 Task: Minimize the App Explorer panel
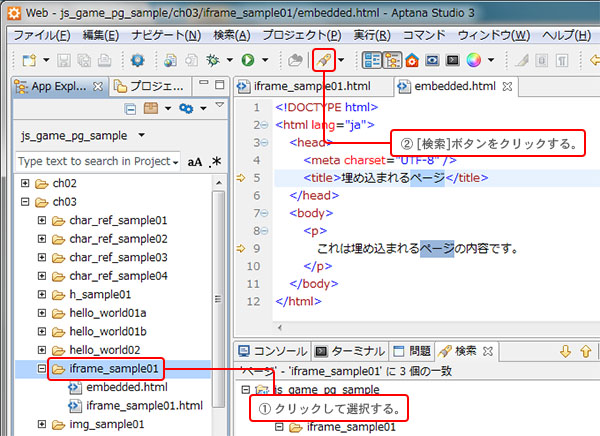pyautogui.click(x=204, y=83)
